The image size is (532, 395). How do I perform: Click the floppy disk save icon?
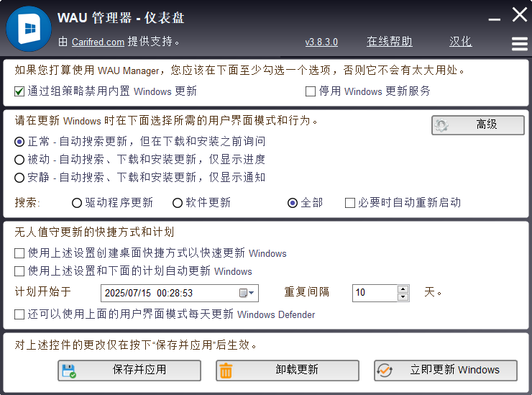point(69,371)
